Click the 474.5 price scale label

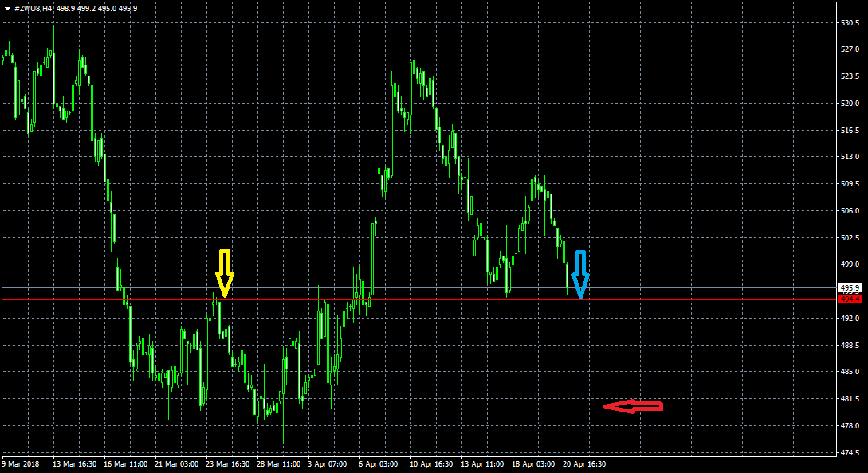point(850,453)
